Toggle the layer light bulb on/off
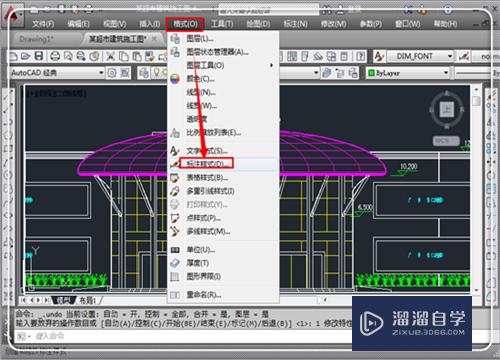 click(156, 73)
